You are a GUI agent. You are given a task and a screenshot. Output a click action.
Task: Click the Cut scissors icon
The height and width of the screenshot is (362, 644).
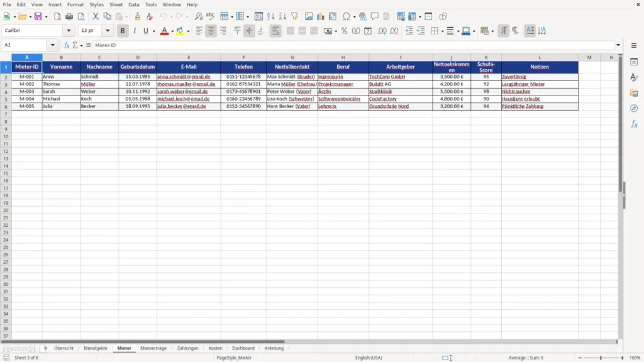coord(96,16)
